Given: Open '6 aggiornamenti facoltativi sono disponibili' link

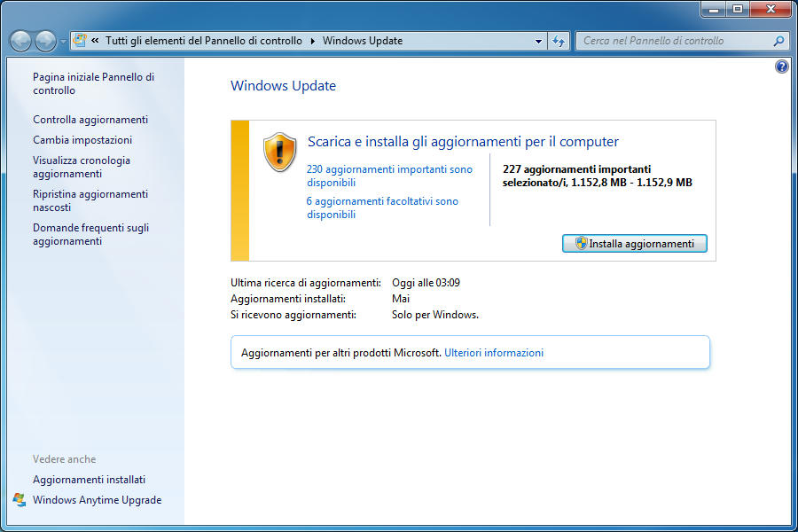Looking at the screenshot, I should 382,207.
